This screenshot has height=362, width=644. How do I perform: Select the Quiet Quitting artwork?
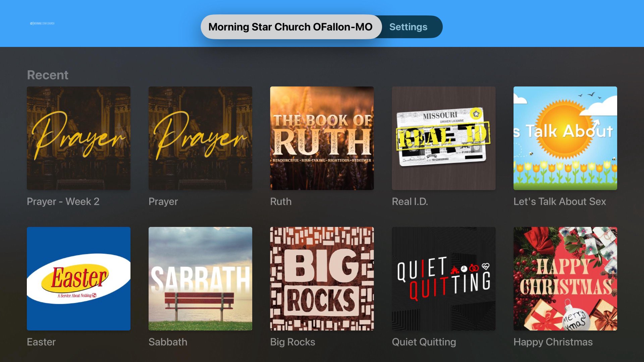point(444,279)
